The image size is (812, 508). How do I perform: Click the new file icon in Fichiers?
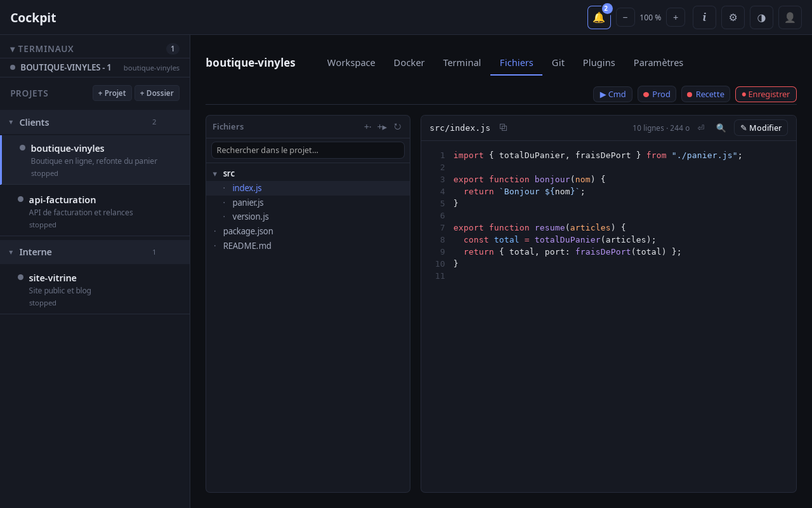click(x=367, y=127)
